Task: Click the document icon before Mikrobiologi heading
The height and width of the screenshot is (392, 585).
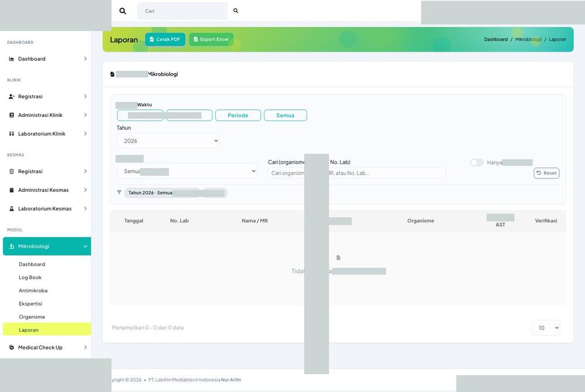Action: point(112,74)
